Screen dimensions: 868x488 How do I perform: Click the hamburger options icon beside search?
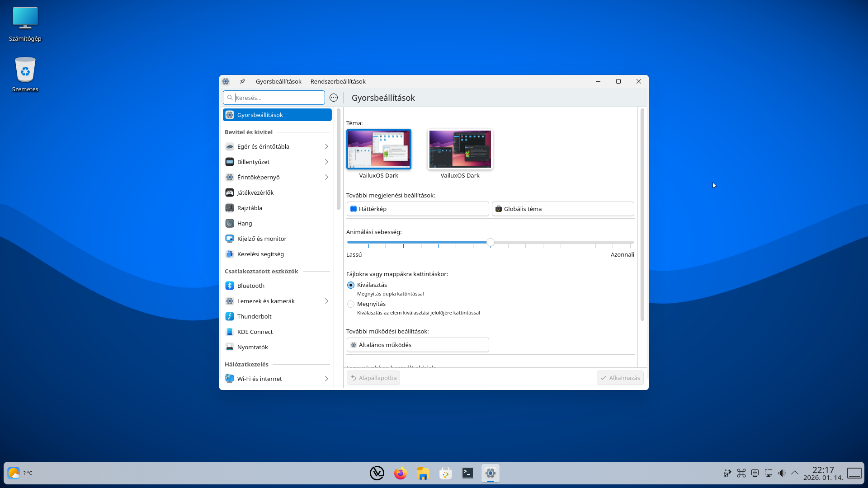point(334,98)
